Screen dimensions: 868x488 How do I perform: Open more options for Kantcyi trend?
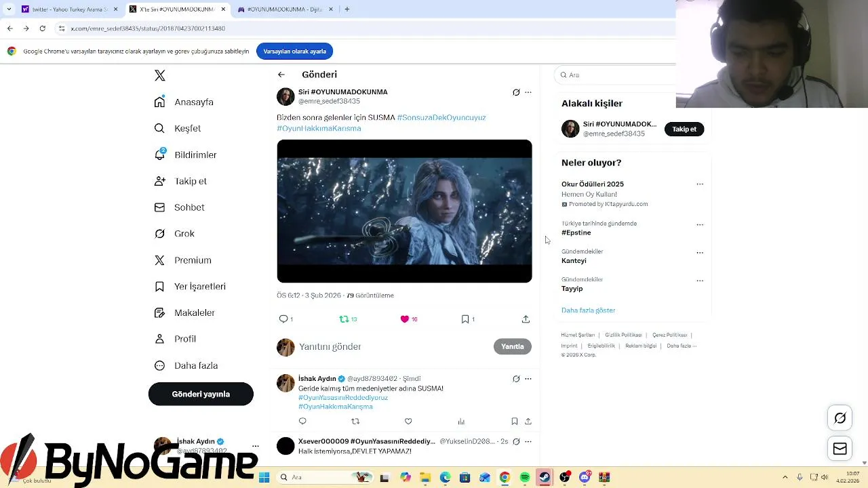700,253
